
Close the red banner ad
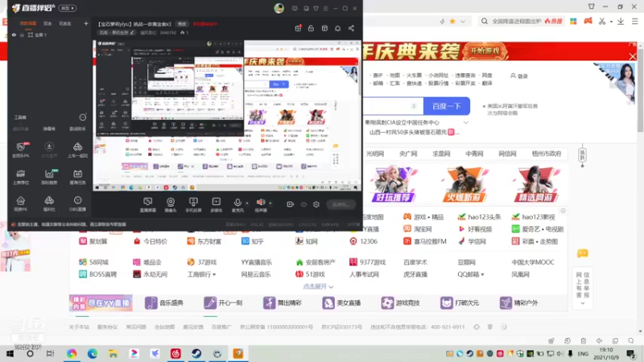(633, 56)
